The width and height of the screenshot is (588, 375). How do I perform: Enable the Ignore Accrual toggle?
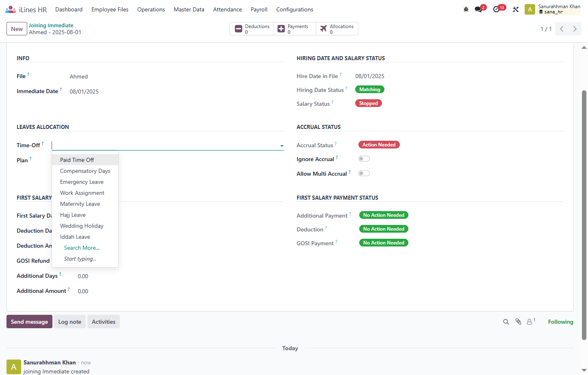point(364,159)
